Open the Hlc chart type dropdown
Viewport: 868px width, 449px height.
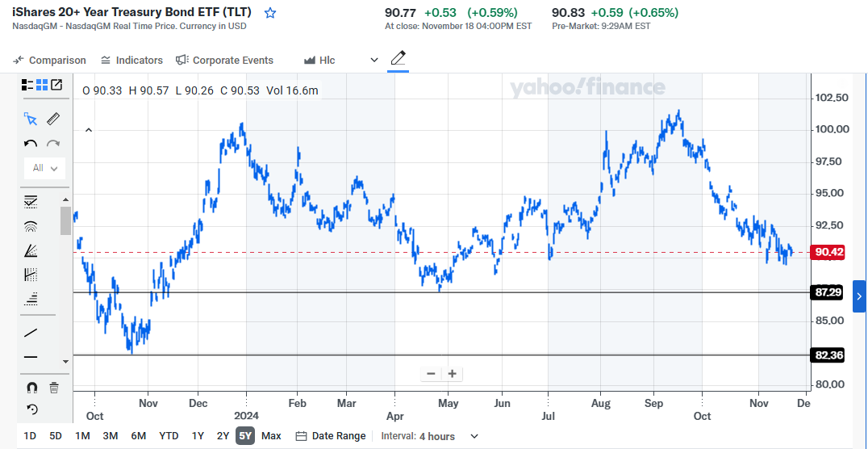coord(340,60)
